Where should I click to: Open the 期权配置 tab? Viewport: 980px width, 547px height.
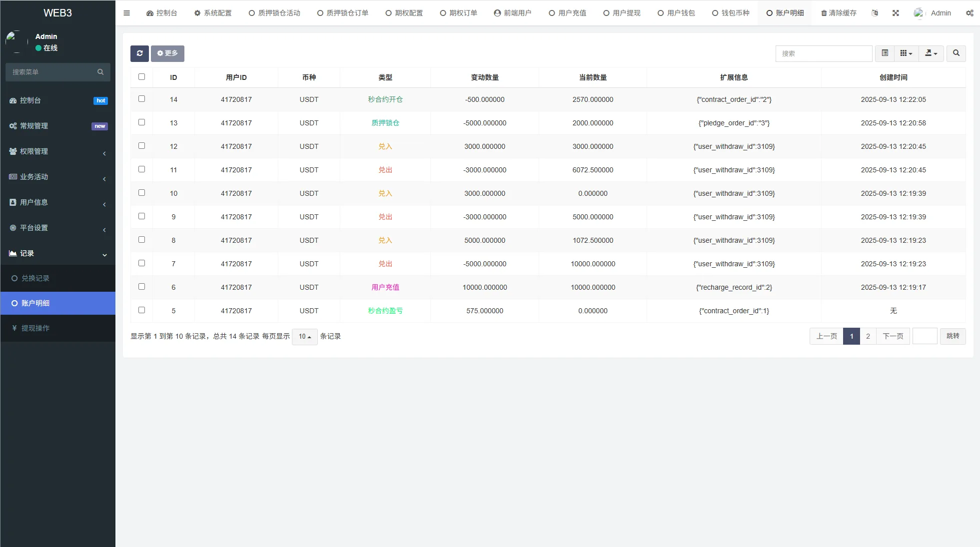click(x=404, y=12)
